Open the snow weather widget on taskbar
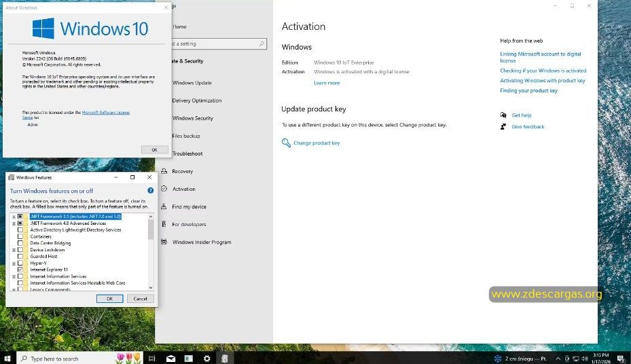Image resolution: width=631 pixels, height=364 pixels. pos(520,359)
